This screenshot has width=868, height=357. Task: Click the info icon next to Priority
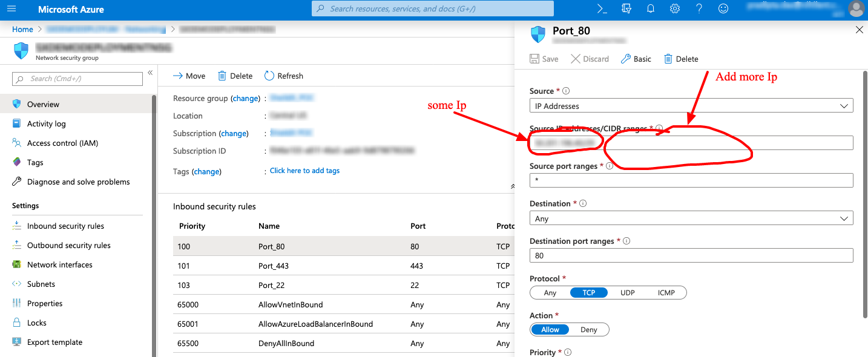click(x=568, y=352)
